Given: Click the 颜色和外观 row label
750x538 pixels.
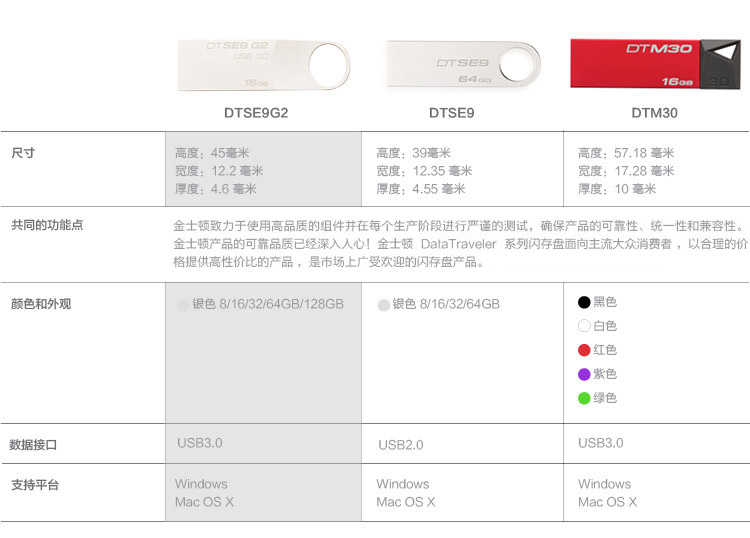Looking at the screenshot, I should (x=41, y=304).
